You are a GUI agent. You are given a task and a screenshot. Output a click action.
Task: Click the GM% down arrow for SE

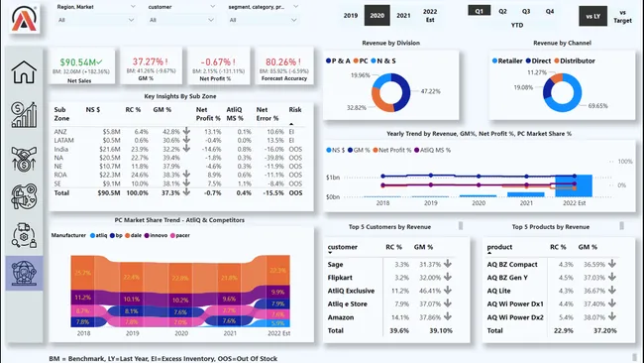click(186, 183)
